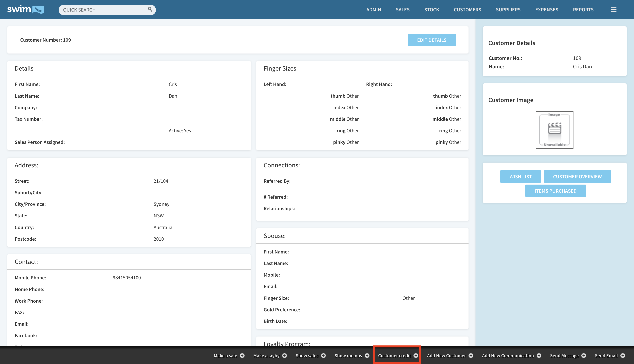Click plus icon next to Send Email
The height and width of the screenshot is (364, 634).
[x=623, y=356]
